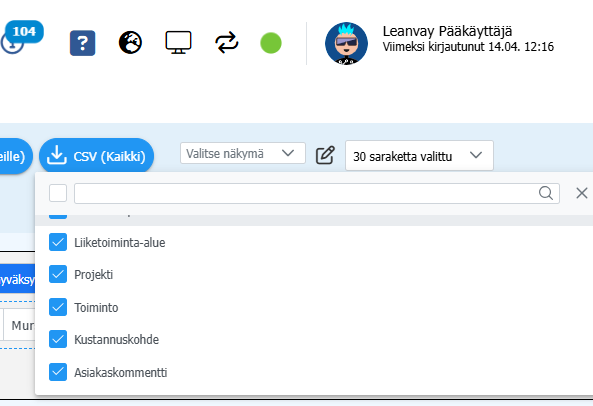Expand the 30 saraketta valittu dropdown
Screen dimensions: 593x406
pos(419,155)
